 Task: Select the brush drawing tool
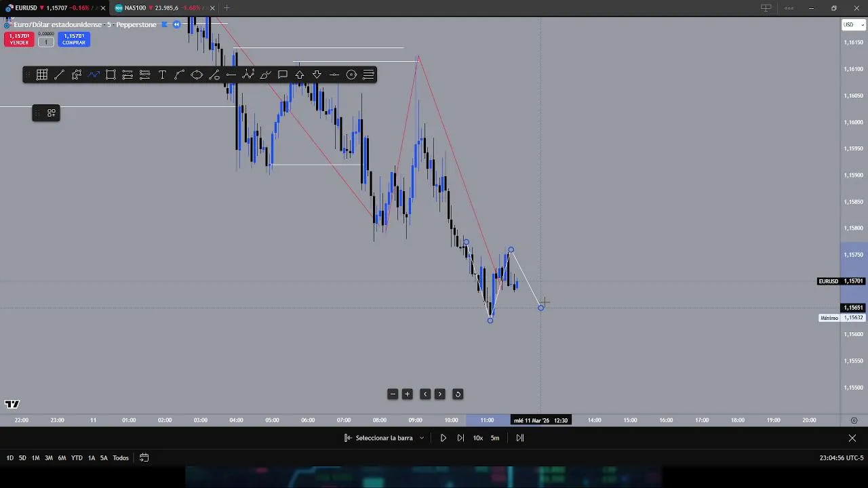pyautogui.click(x=265, y=75)
